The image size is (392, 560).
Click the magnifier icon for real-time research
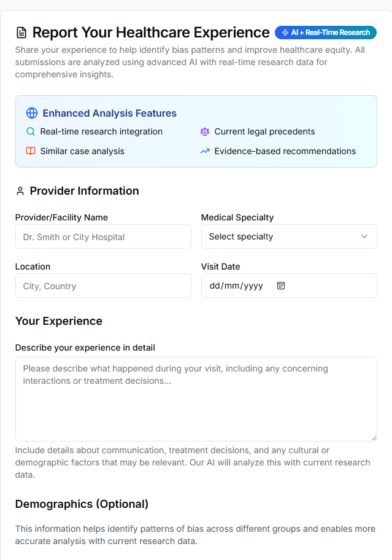point(31,131)
